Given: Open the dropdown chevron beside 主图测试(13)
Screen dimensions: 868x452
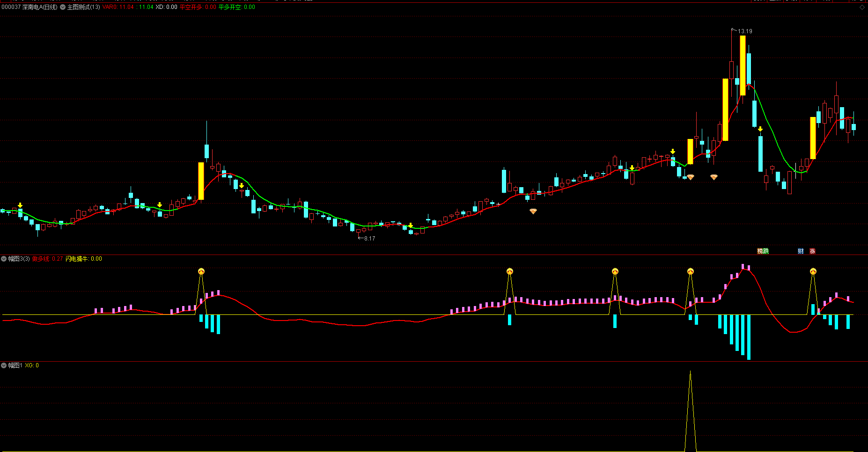Looking at the screenshot, I should tap(63, 7).
